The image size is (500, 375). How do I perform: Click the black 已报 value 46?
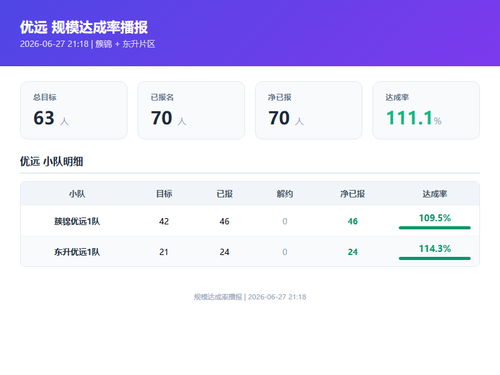(x=224, y=221)
